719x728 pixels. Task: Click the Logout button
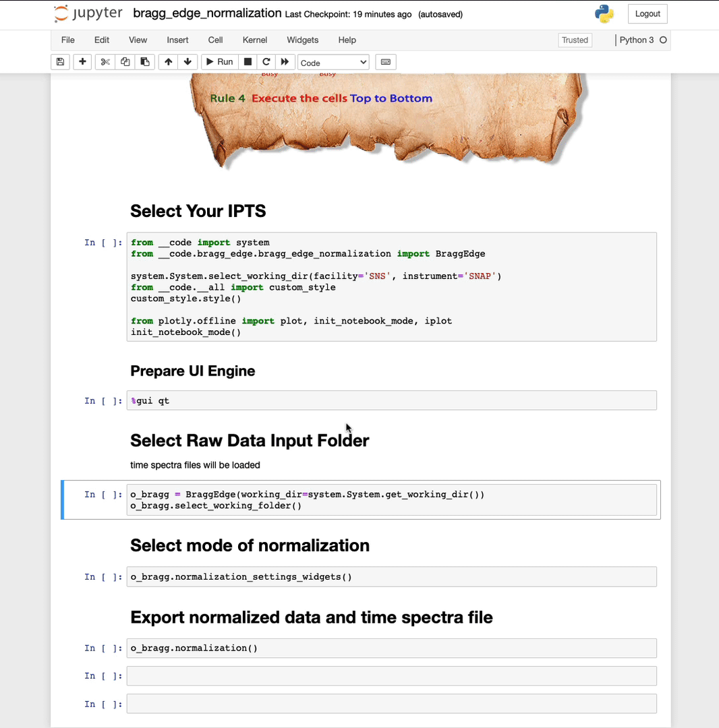point(647,13)
